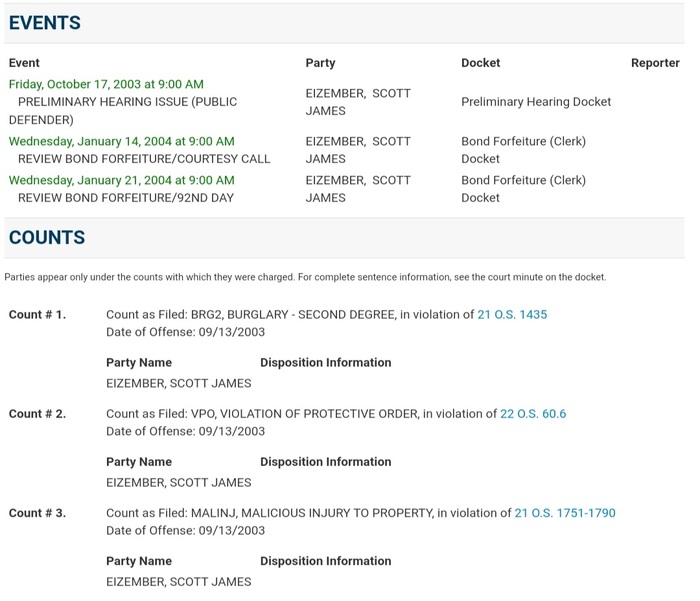Select the Event column header

point(24,63)
